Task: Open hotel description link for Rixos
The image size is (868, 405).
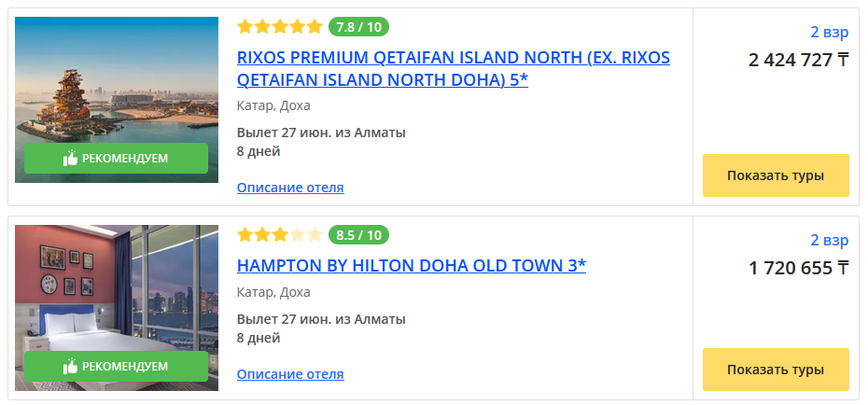Action: click(x=290, y=188)
